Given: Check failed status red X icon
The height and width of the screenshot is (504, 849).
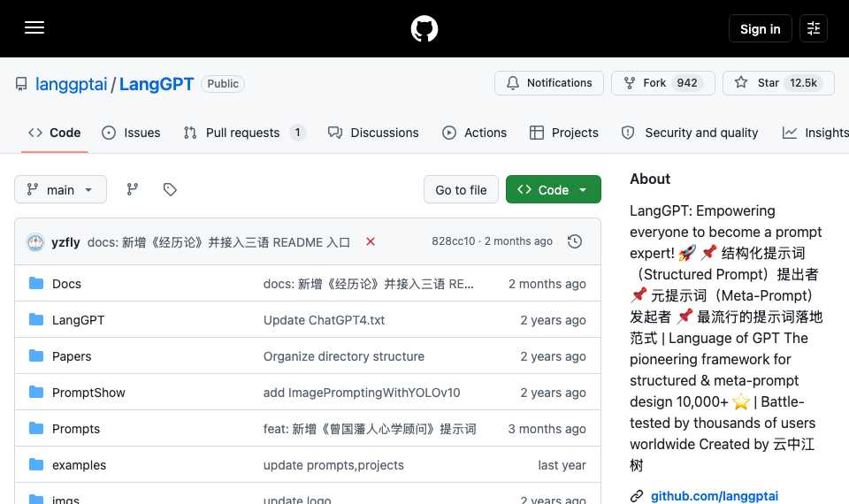Looking at the screenshot, I should 371,241.
